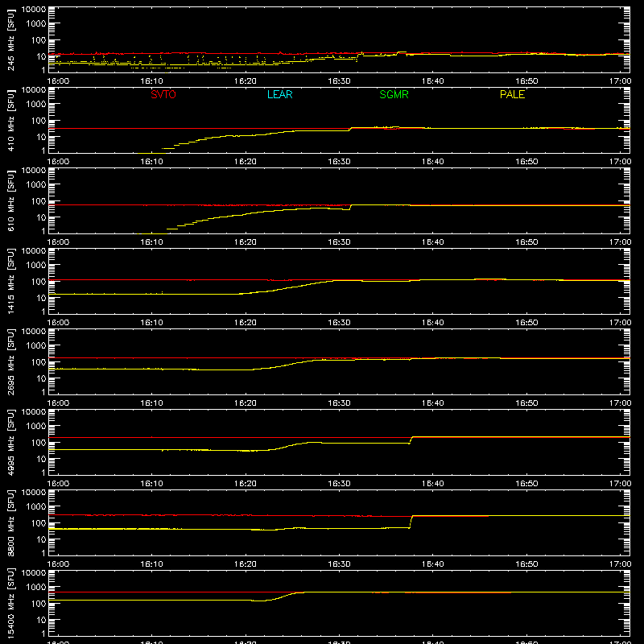Select the 1415 MHz [SFU] axis label
The height and width of the screenshot is (644, 644).
click(x=11, y=281)
